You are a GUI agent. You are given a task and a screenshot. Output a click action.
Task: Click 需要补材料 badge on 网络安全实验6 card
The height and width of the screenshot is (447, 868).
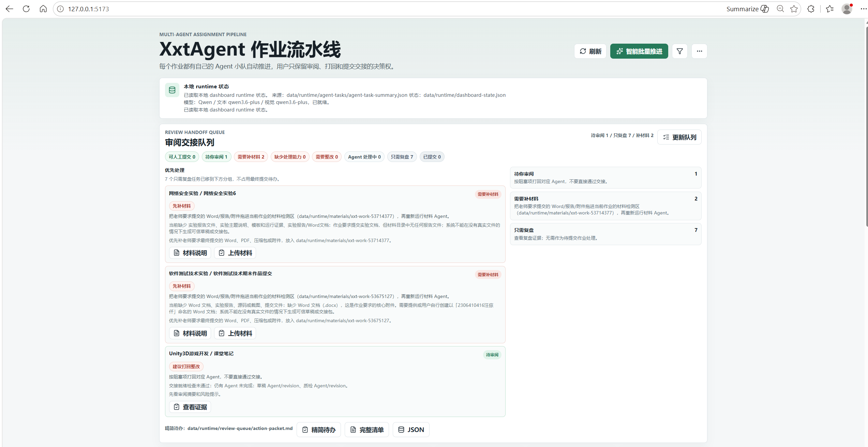[488, 194]
